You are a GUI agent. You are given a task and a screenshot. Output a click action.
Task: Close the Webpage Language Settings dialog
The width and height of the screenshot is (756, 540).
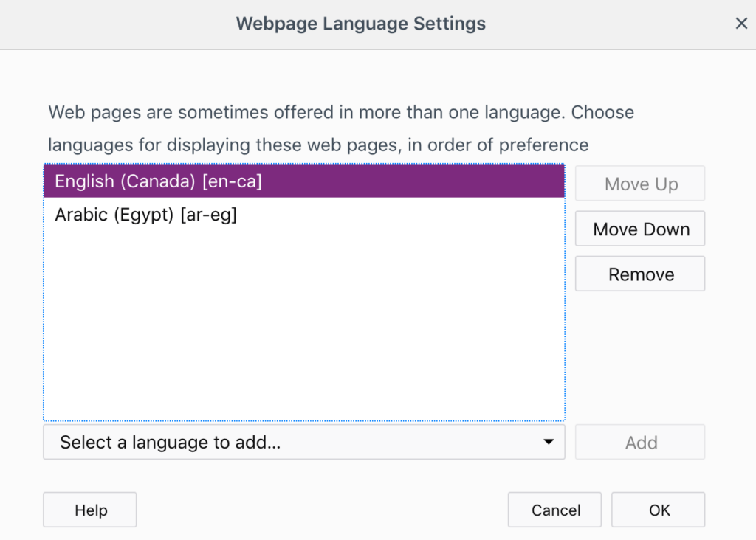pos(741,23)
